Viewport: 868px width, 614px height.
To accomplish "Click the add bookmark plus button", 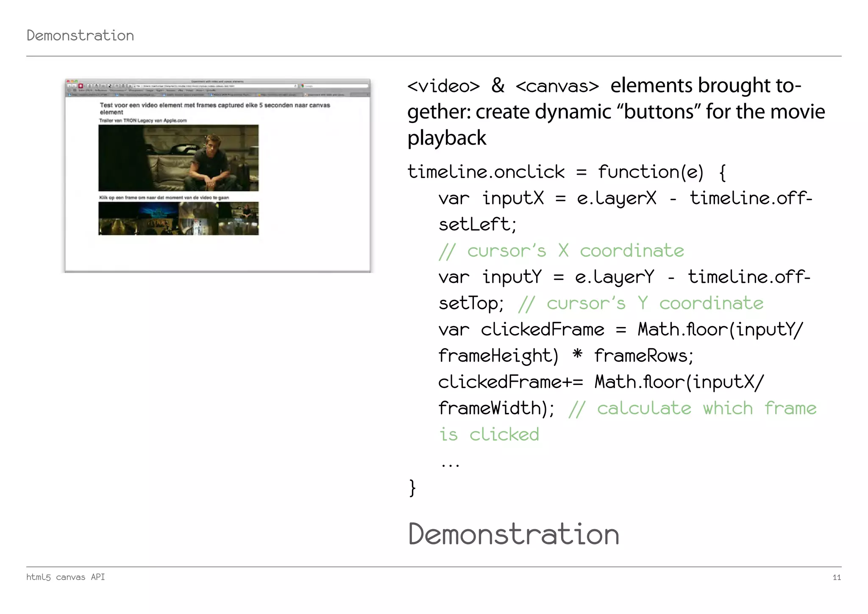I will [130, 86].
